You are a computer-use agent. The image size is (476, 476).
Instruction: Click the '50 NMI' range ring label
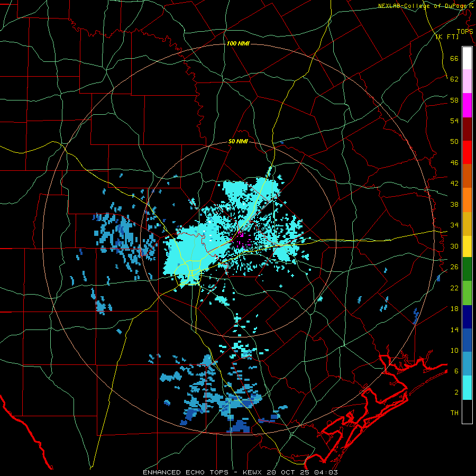tap(238, 141)
